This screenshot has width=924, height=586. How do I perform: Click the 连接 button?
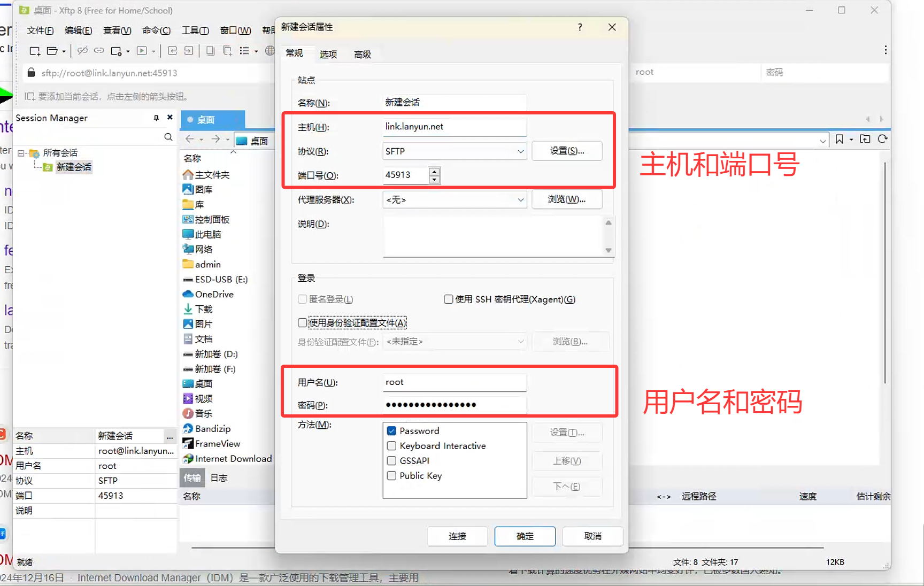coord(457,536)
